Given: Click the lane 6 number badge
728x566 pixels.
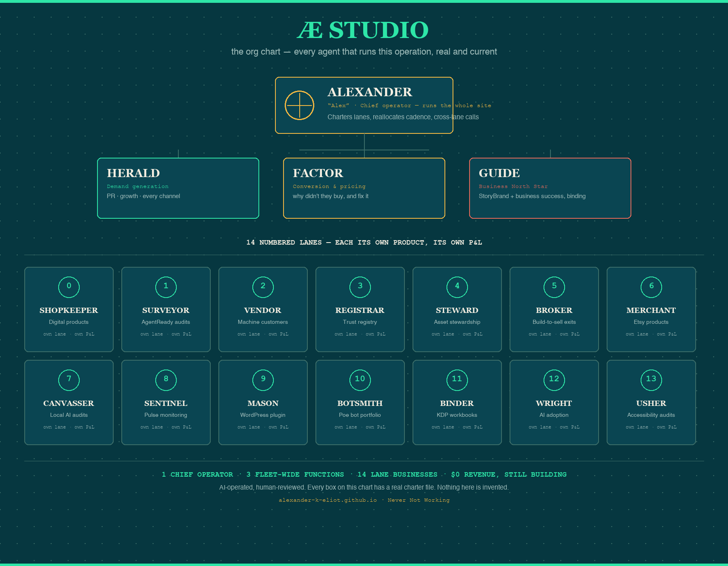Looking at the screenshot, I should [651, 287].
